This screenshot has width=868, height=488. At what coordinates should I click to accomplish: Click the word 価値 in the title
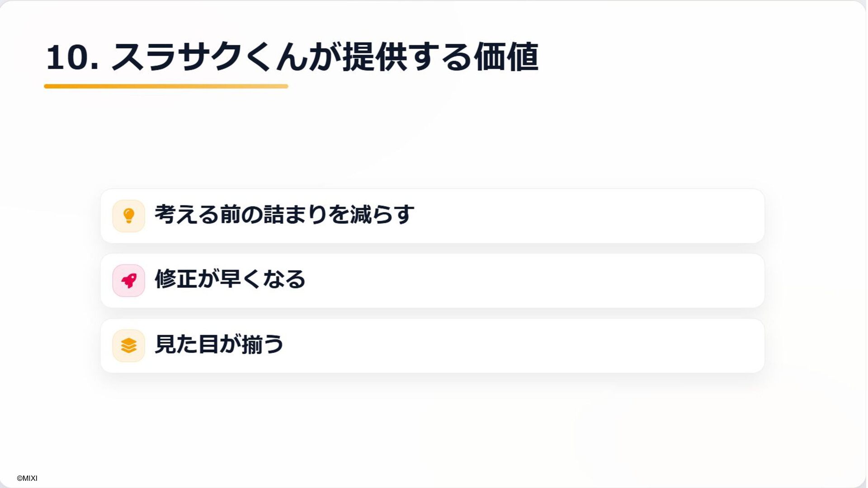[506, 57]
